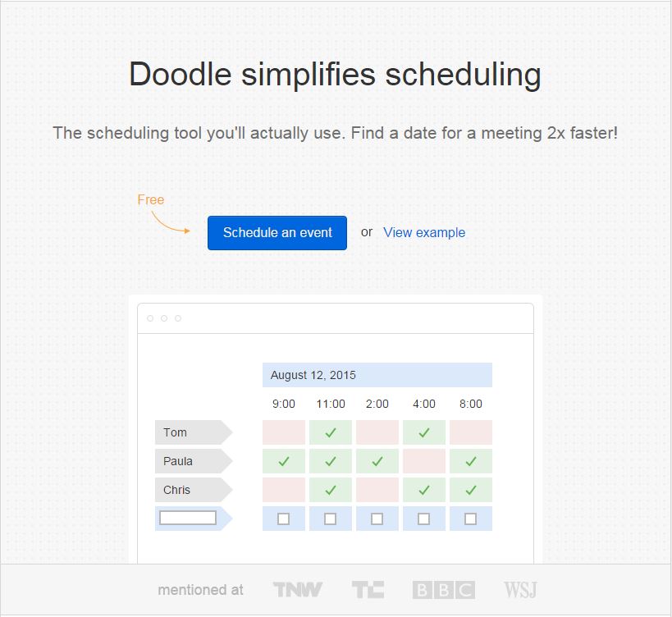Screen dimensions: 672x617
Task: Check the box in the 4:00 column
Action: (x=424, y=519)
